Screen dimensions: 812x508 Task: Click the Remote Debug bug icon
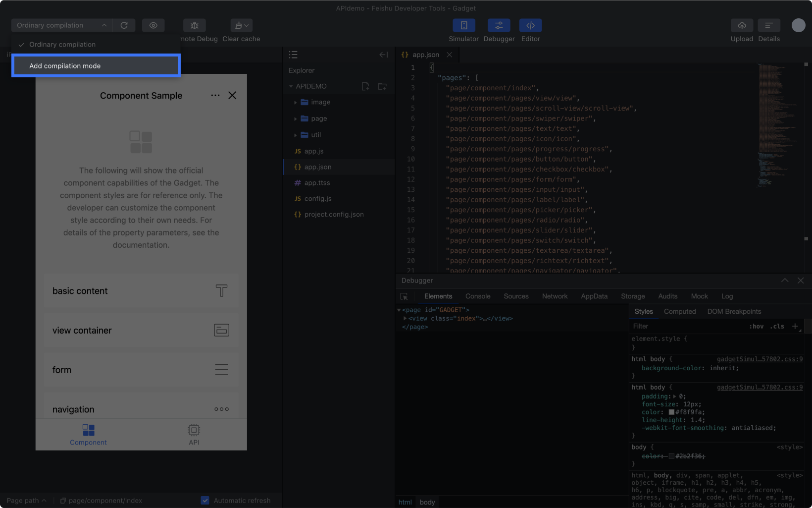[x=194, y=25]
